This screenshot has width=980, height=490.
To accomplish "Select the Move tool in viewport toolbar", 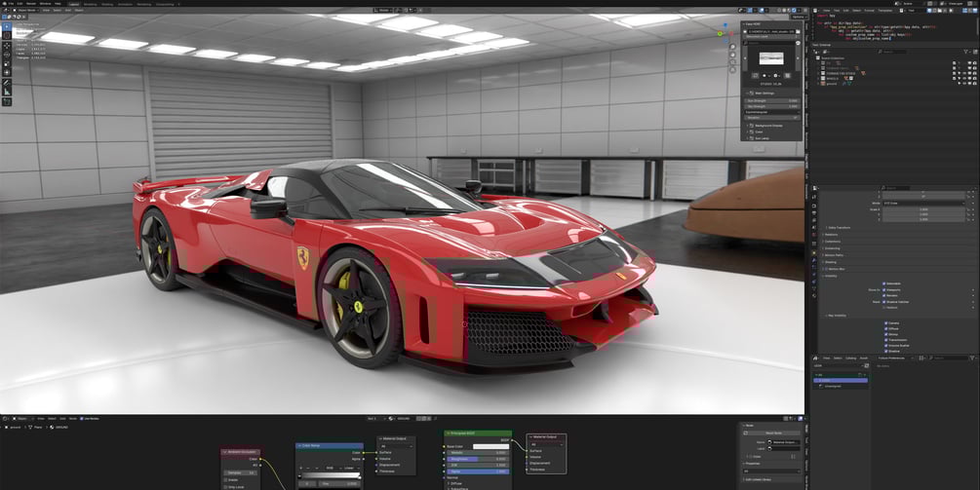I will 7,46.
